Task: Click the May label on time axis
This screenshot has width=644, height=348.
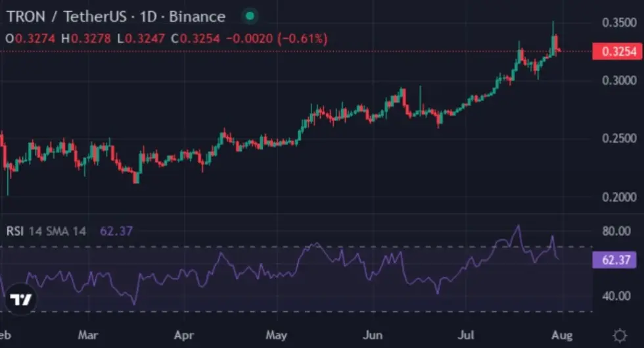Action: 277,336
